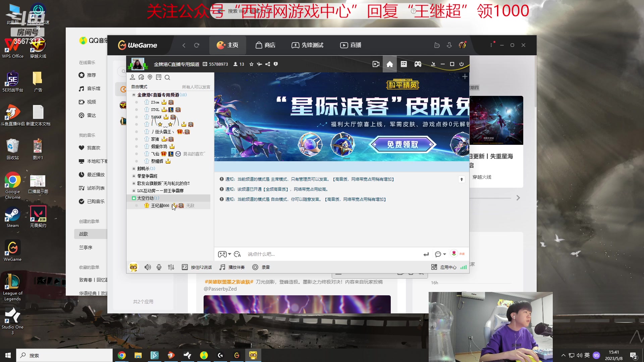The width and height of the screenshot is (644, 362).
Task: Select user 黎耀辉 in the member list
Action: (x=157, y=161)
